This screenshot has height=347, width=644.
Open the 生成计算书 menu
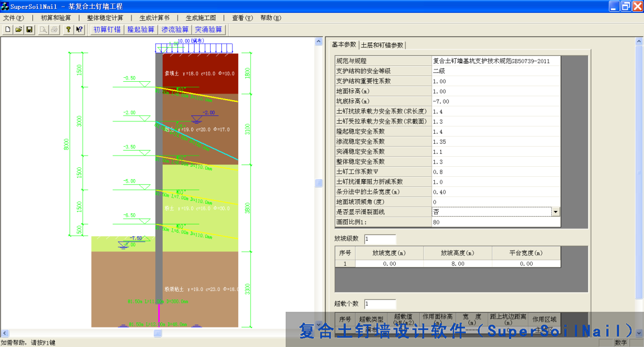(x=154, y=18)
